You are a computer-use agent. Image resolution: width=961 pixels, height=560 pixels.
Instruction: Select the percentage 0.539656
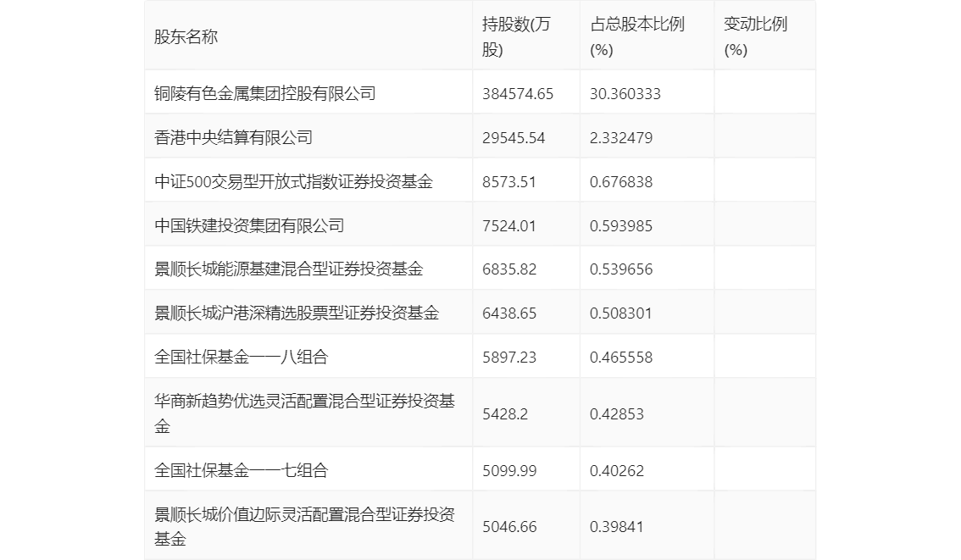tap(621, 269)
